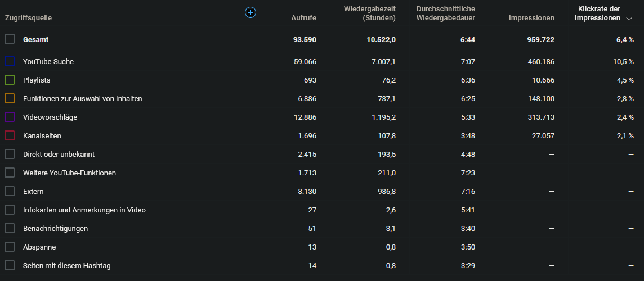Click the Zugriffsquelle column header
This screenshot has height=281, width=644.
(28, 18)
